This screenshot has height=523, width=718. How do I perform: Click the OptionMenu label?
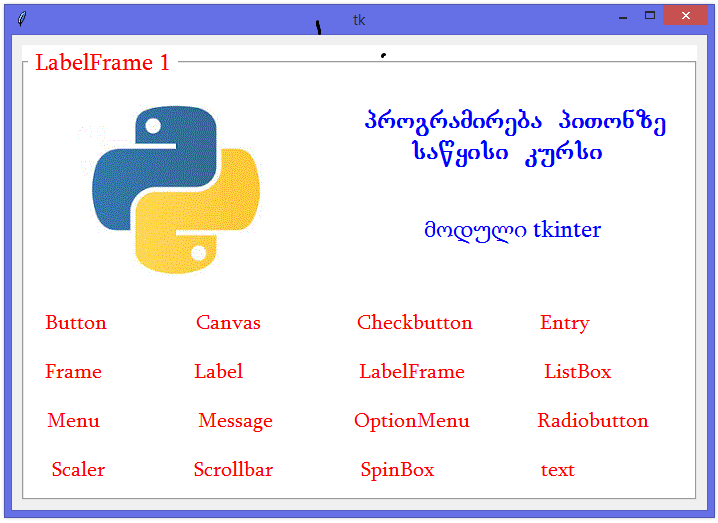point(412,421)
